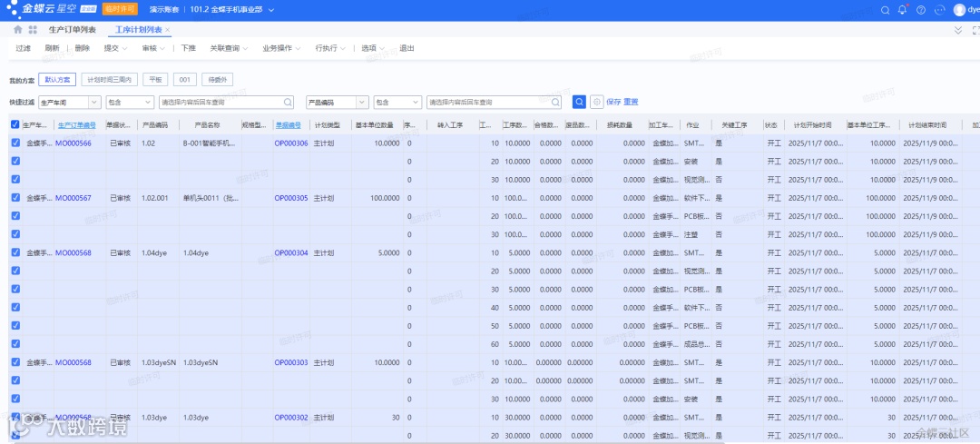Toggle the select-all header checkbox

(x=15, y=125)
